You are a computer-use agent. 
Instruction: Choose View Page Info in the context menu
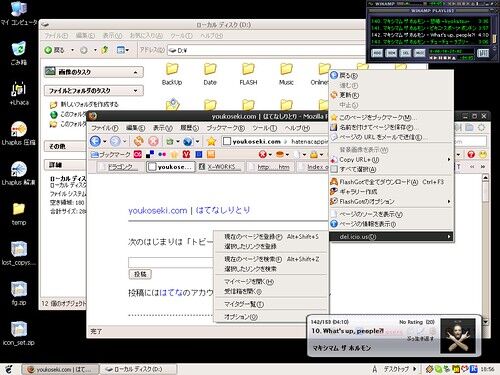pyautogui.click(x=391, y=224)
